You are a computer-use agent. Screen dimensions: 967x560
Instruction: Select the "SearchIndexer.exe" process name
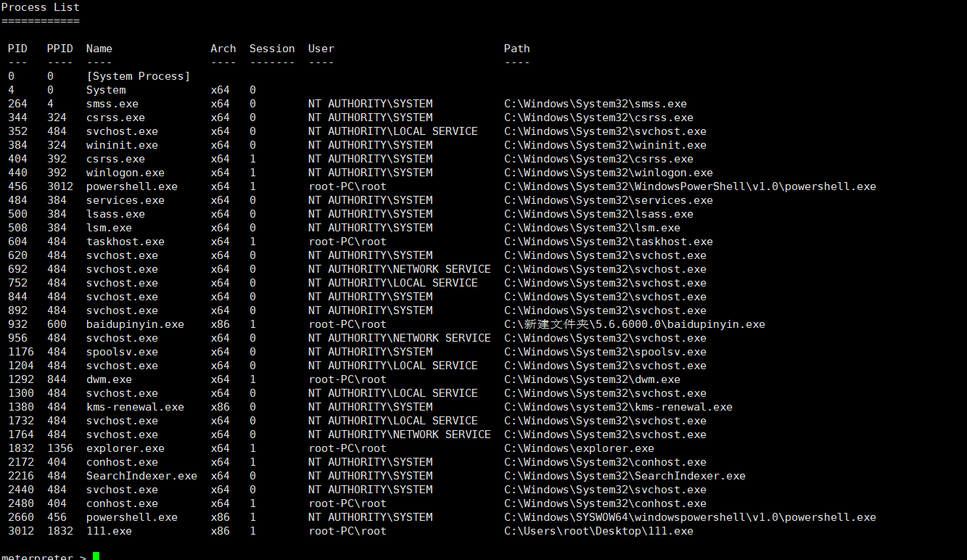[141, 476]
